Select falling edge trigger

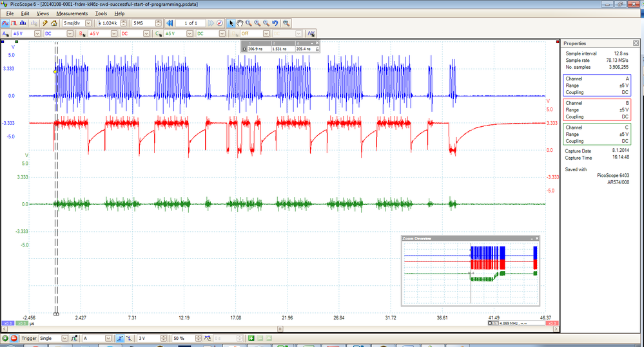129,339
